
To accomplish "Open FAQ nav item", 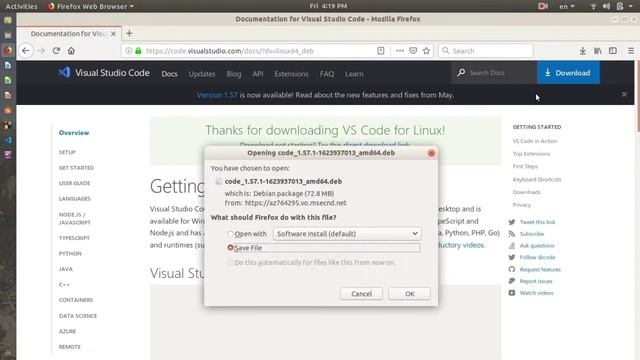I will pos(327,74).
